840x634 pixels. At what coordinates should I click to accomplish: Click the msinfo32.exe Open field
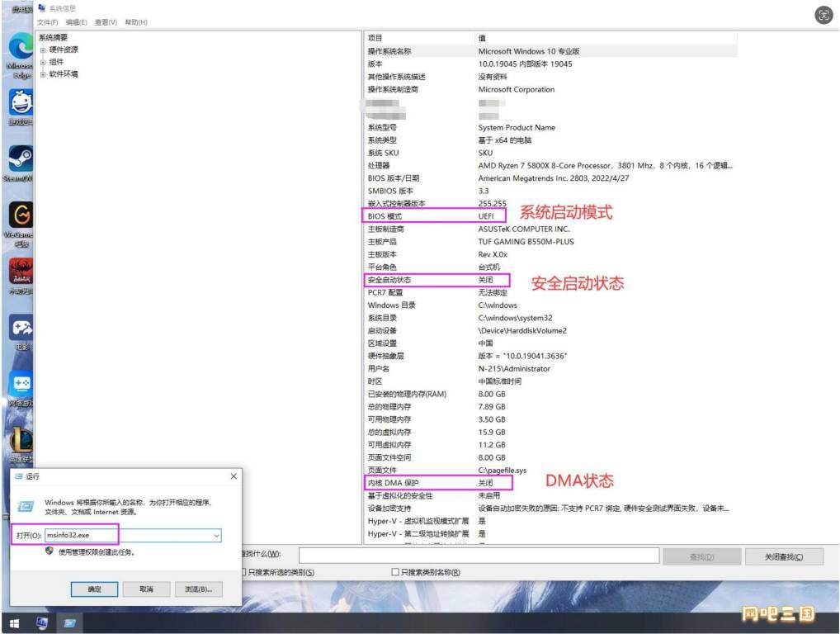134,535
